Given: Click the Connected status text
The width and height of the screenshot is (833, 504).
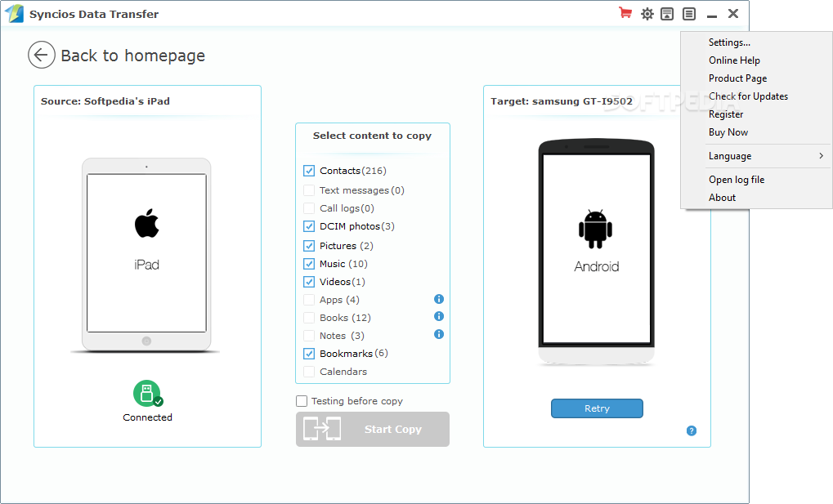Looking at the screenshot, I should (148, 417).
